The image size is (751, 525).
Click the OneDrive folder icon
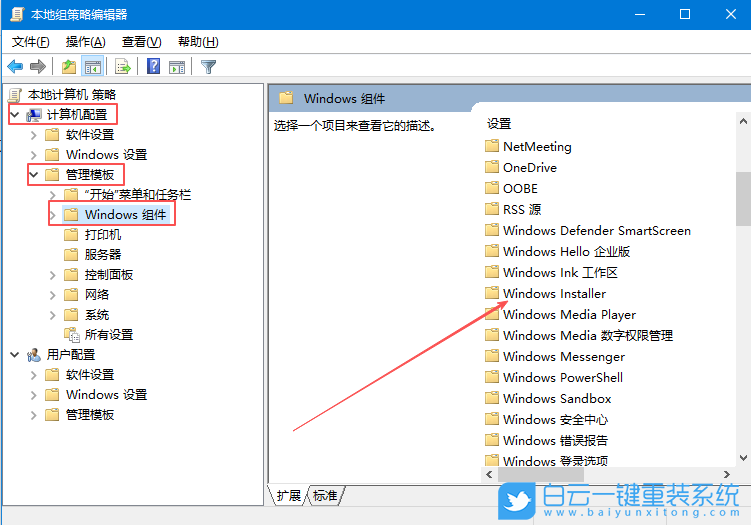click(492, 167)
